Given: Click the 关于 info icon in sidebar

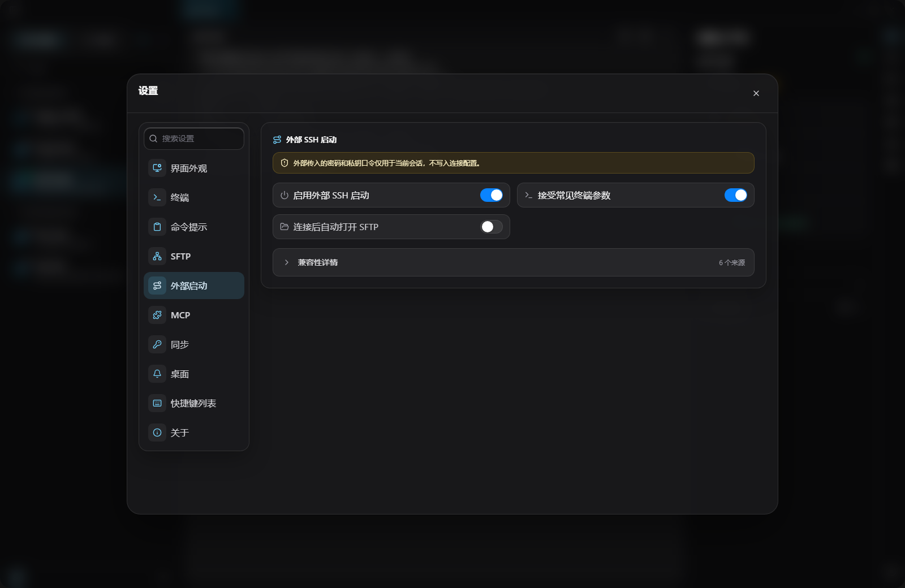Looking at the screenshot, I should (x=157, y=433).
